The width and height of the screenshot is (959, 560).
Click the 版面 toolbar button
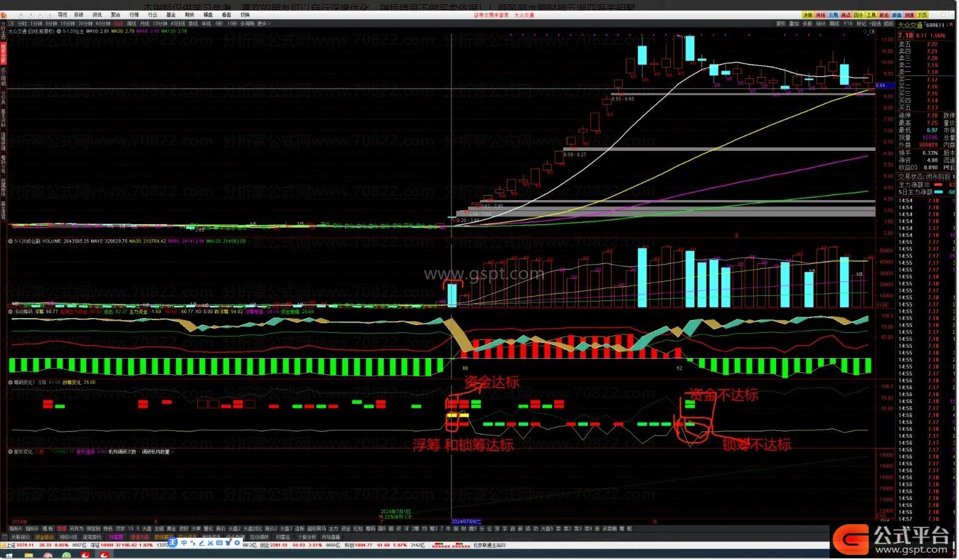point(897,15)
